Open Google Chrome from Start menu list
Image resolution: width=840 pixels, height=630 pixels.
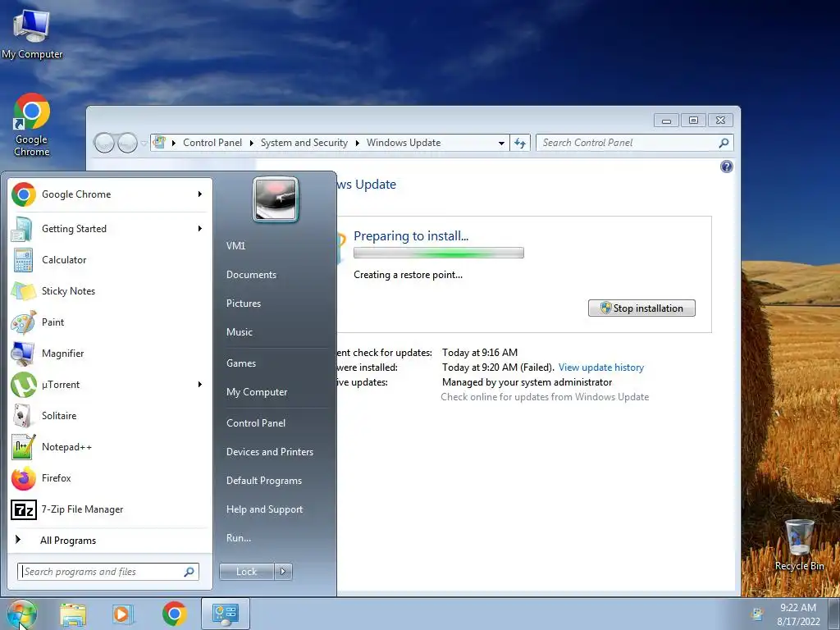[107, 194]
